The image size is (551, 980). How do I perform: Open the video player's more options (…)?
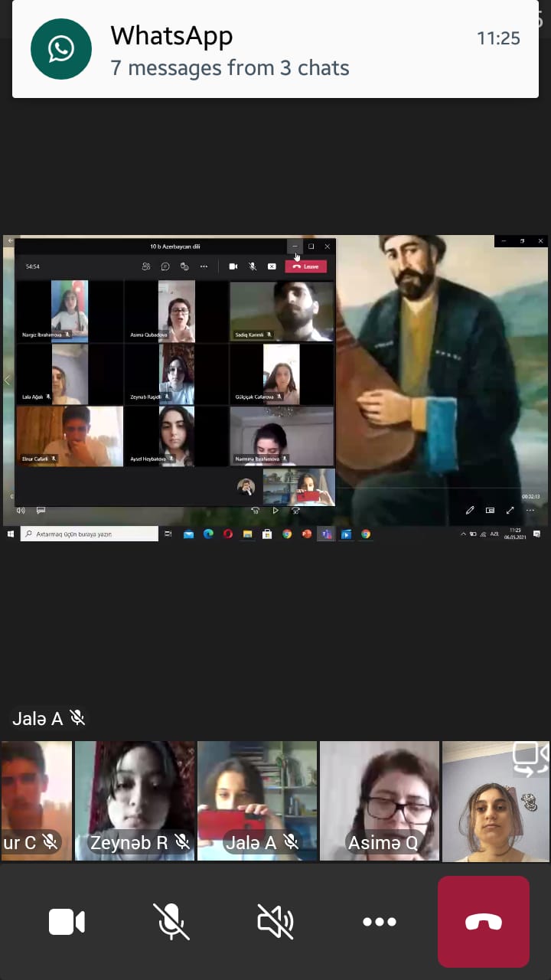pos(530,511)
